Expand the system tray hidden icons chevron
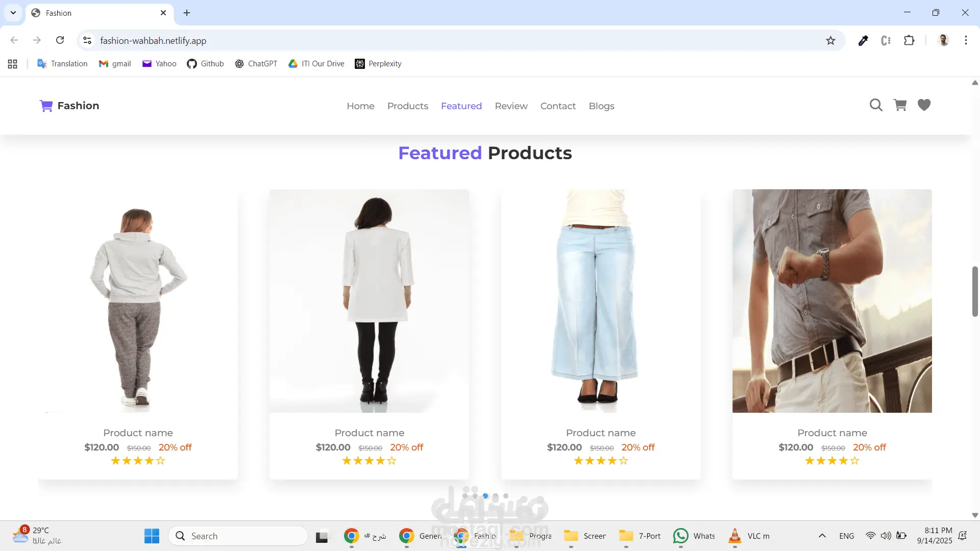The height and width of the screenshot is (551, 980). pyautogui.click(x=822, y=536)
